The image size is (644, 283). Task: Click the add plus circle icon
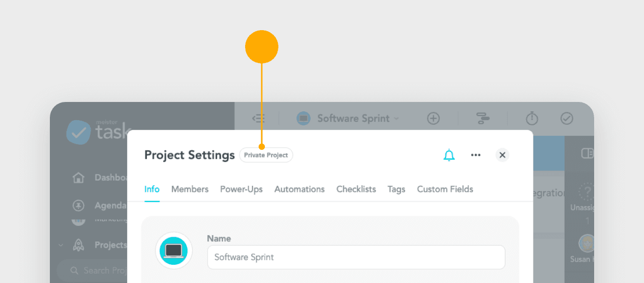click(x=433, y=119)
